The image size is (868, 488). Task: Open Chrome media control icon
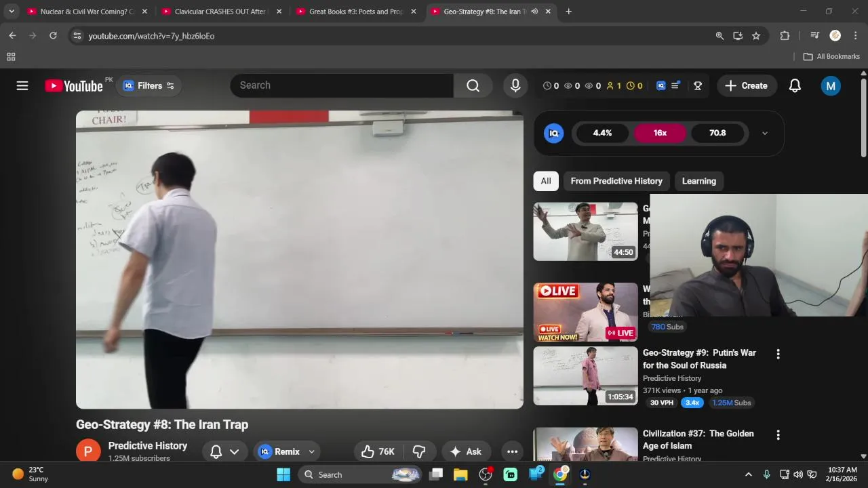[x=815, y=36]
